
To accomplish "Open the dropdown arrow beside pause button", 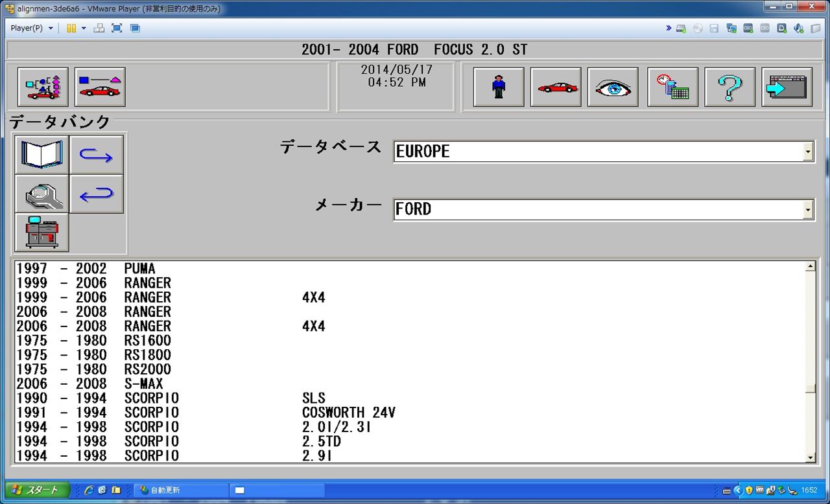I will 84,28.
